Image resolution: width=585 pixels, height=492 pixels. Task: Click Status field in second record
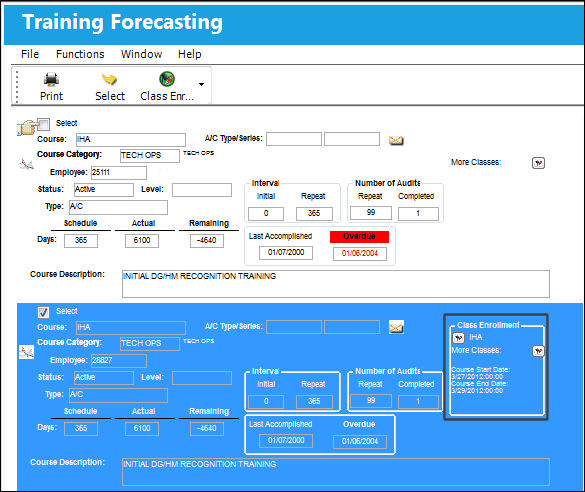104,377
